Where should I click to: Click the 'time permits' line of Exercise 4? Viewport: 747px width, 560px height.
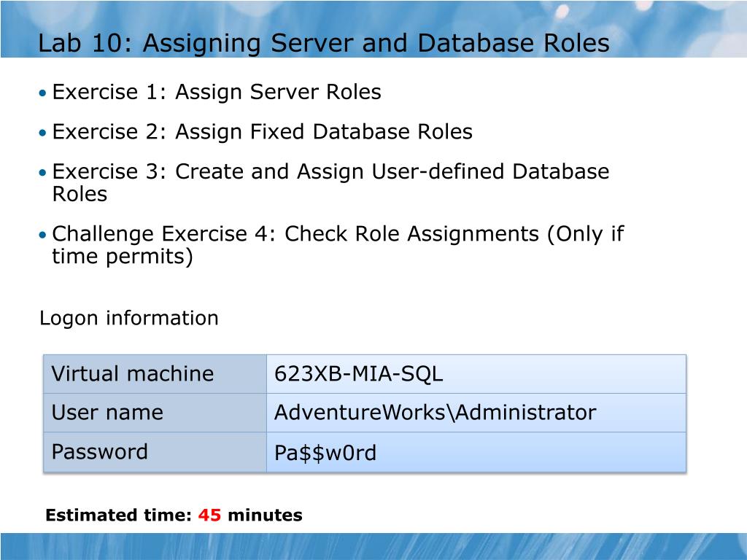123,257
